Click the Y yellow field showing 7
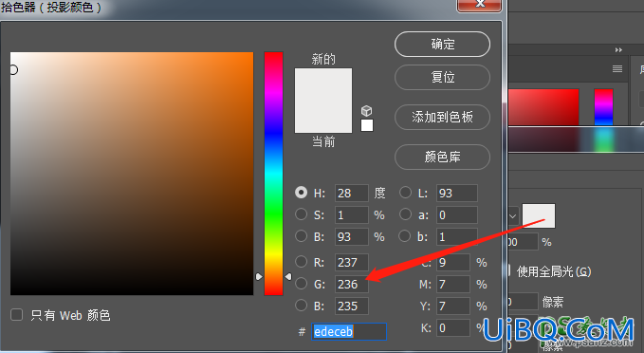The height and width of the screenshot is (353, 644). (453, 306)
